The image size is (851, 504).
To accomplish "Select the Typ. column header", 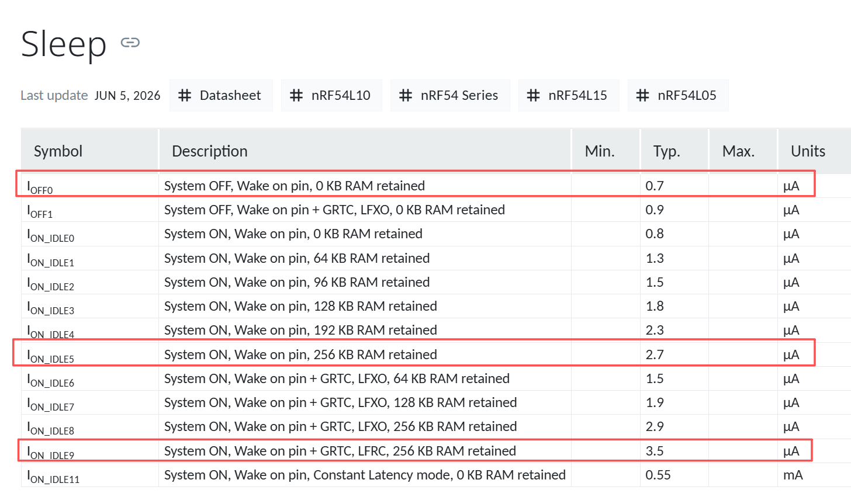I will tap(674, 151).
